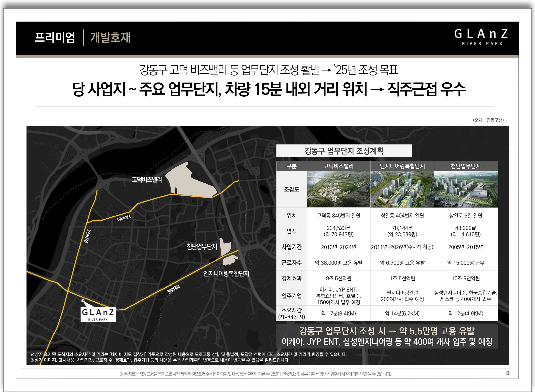
Task: Click the 면적 row label
Action: (x=291, y=231)
